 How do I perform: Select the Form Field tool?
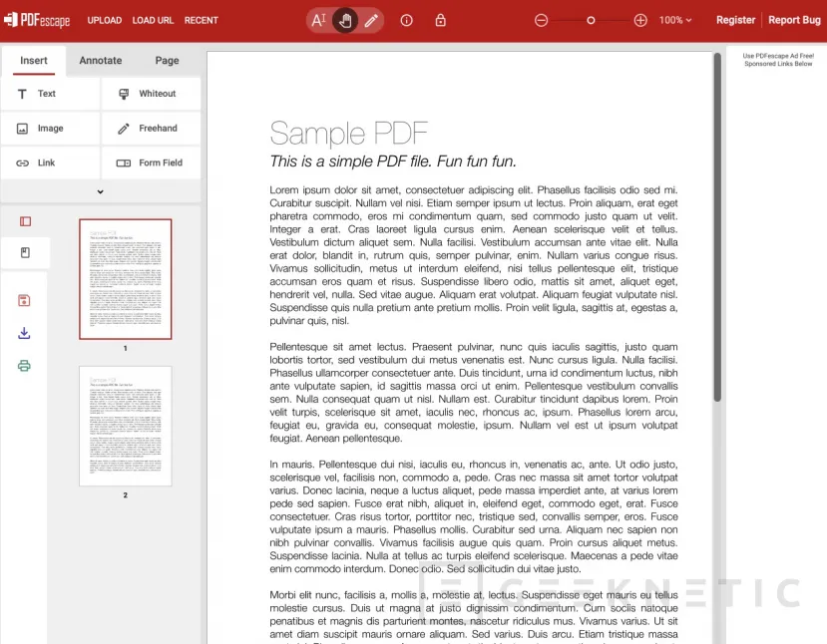coord(151,162)
